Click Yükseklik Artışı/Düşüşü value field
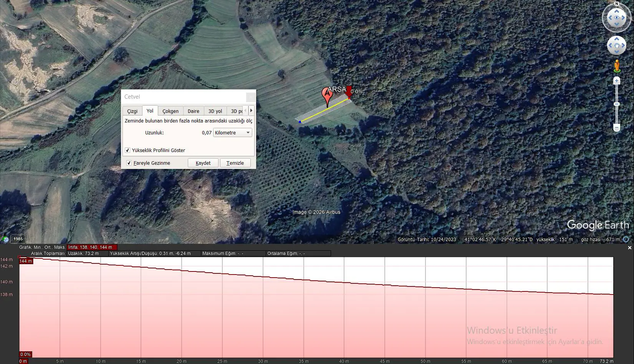Image resolution: width=634 pixels, height=364 pixels. (x=155, y=253)
